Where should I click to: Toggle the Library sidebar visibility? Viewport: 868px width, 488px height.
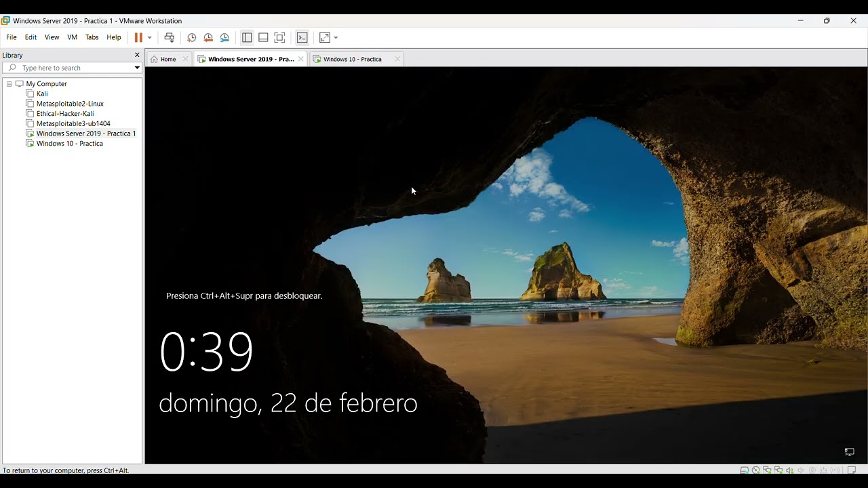[x=247, y=38]
